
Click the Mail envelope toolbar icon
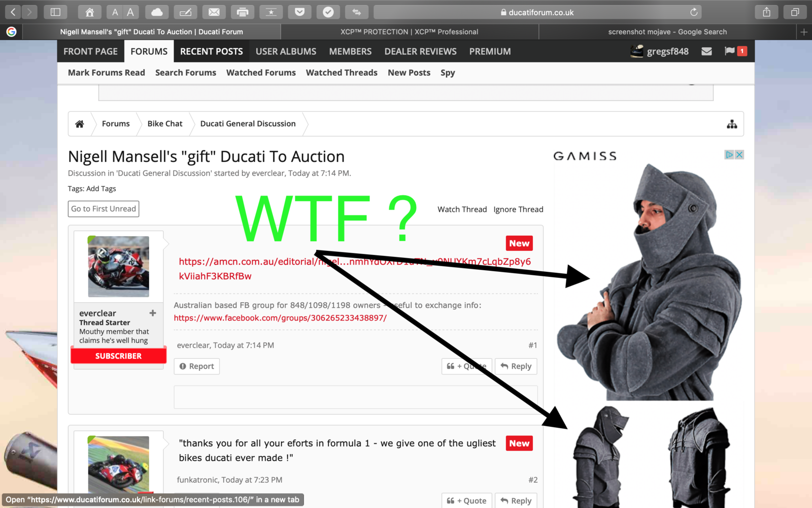pos(214,12)
